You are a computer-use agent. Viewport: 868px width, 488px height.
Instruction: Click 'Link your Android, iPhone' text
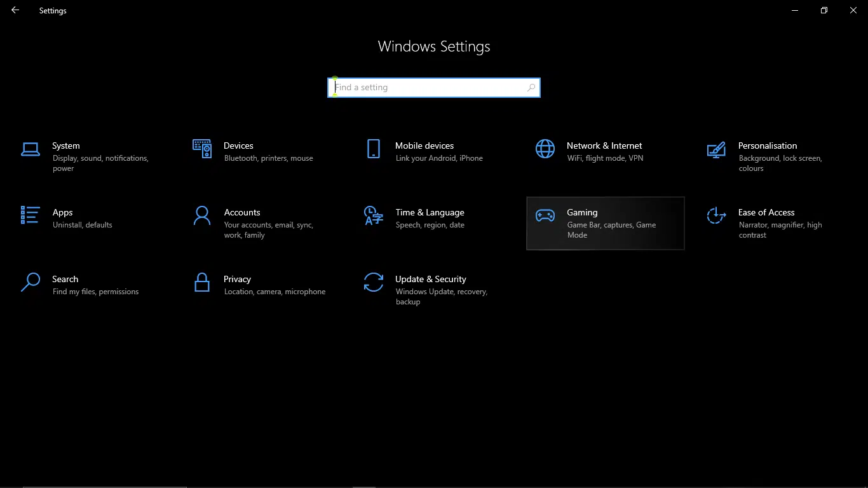(439, 158)
